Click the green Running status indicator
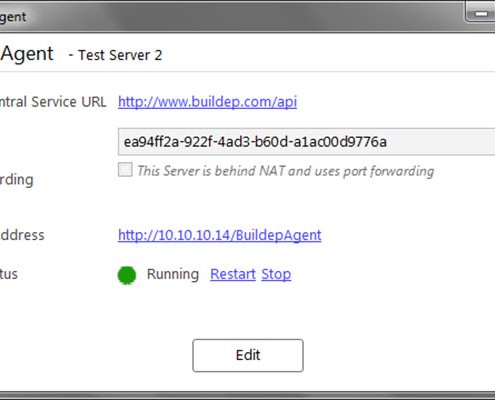The width and height of the screenshot is (495, 400). click(127, 275)
